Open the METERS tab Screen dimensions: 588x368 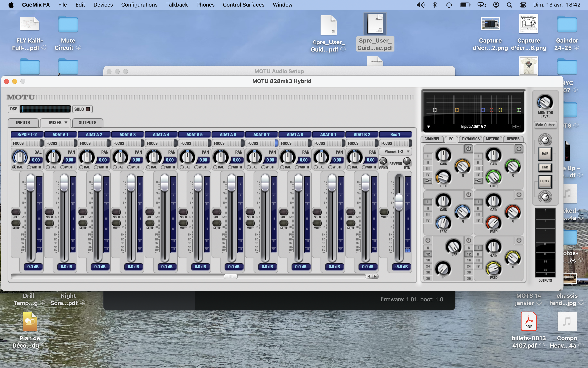pos(492,139)
